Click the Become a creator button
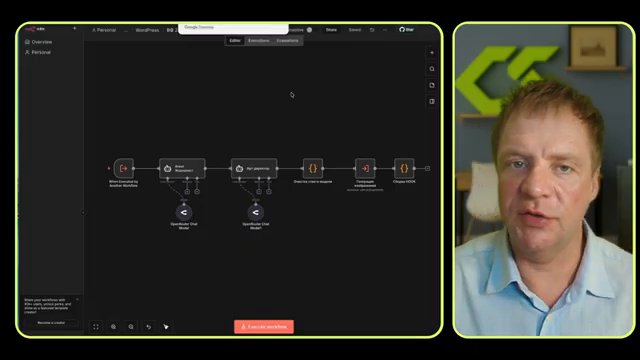Screen dimensions: 640x360 [51, 322]
